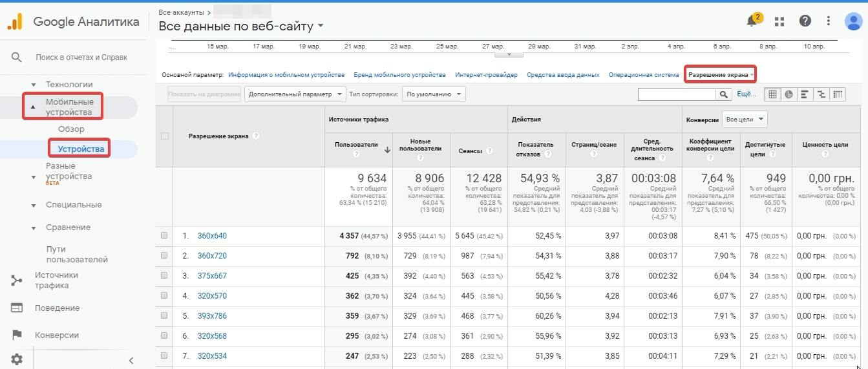Open the Поведение sidebar icon
This screenshot has height=369, width=868.
17,308
